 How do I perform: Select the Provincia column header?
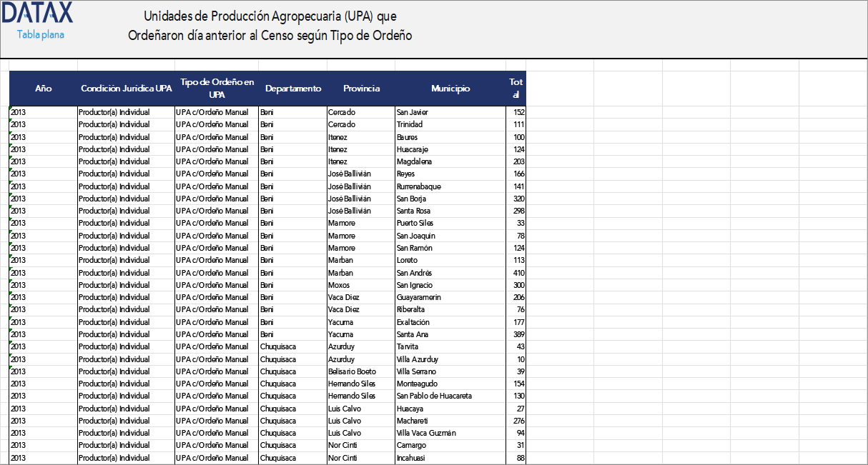(361, 89)
